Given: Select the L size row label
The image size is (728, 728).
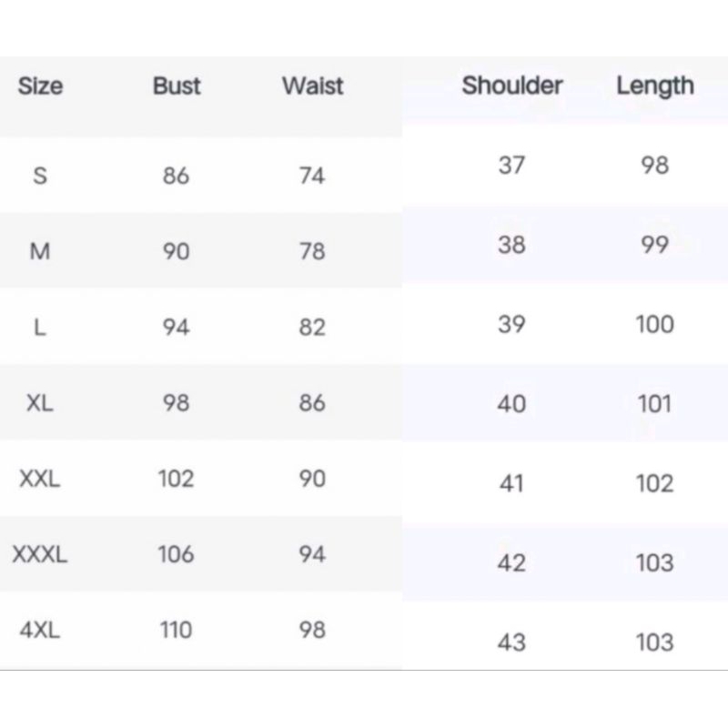Looking at the screenshot, I should coord(40,328).
